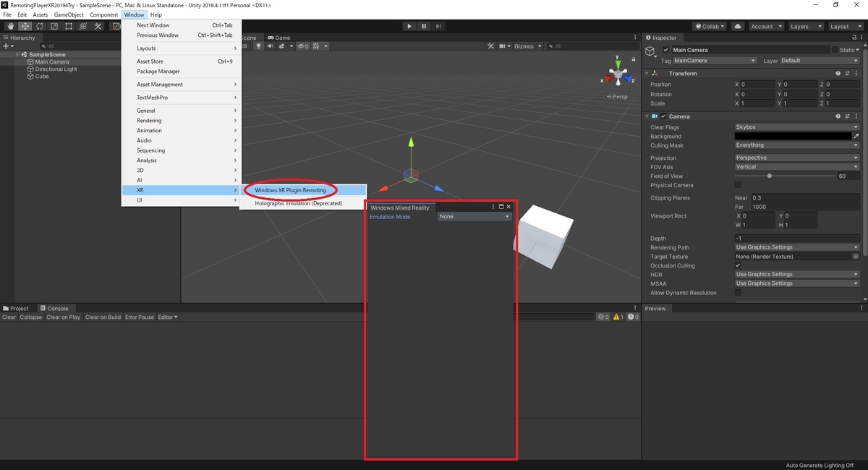Open the cloud services icon

pos(738,26)
